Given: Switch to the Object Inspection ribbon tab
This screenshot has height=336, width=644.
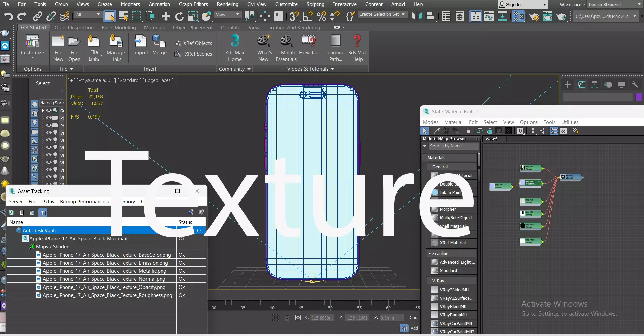Looking at the screenshot, I should [74, 28].
